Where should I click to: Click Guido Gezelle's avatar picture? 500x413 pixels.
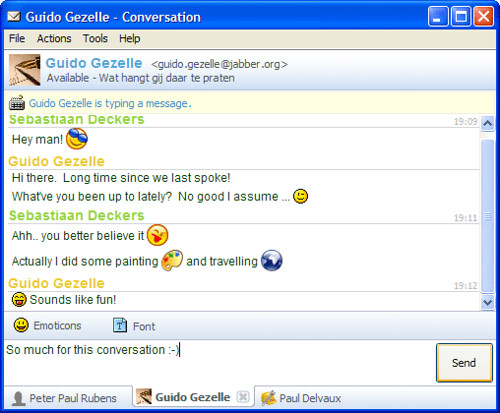(x=25, y=70)
